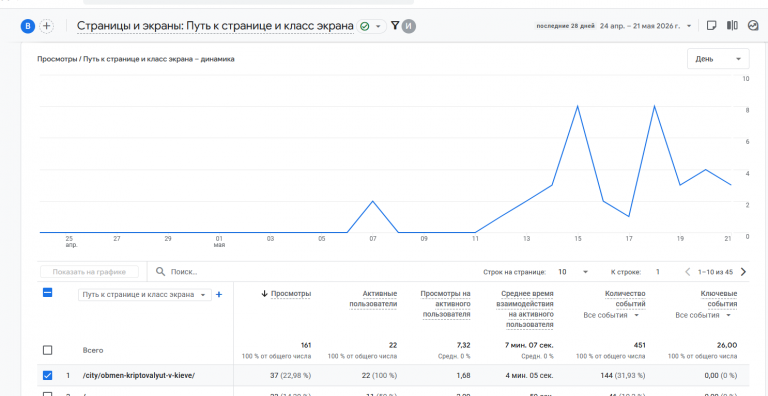The height and width of the screenshot is (396, 768).
Task: Click the 7 мин. 07 сек. total value
Action: coord(528,345)
